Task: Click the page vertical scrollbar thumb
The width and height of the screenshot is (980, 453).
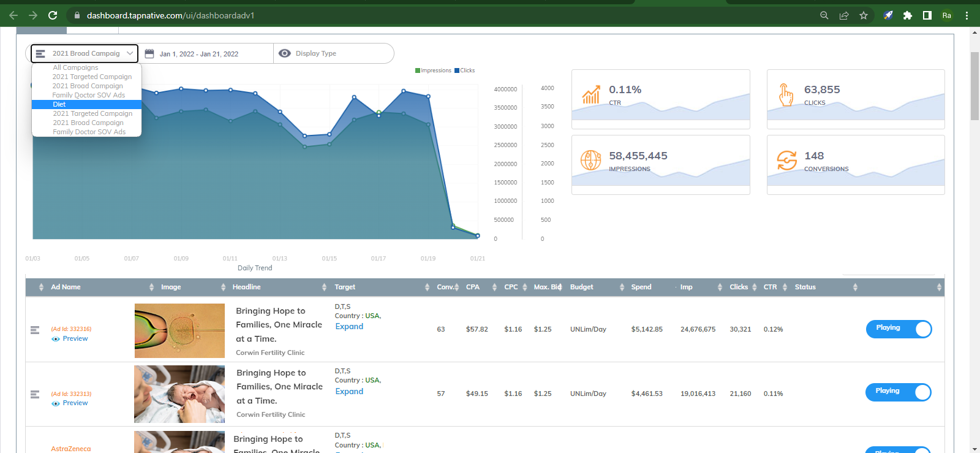Action: pos(974,86)
